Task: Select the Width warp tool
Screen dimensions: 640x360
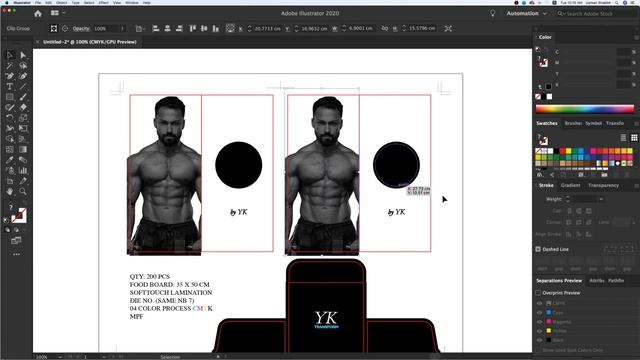Action: click(x=10, y=129)
